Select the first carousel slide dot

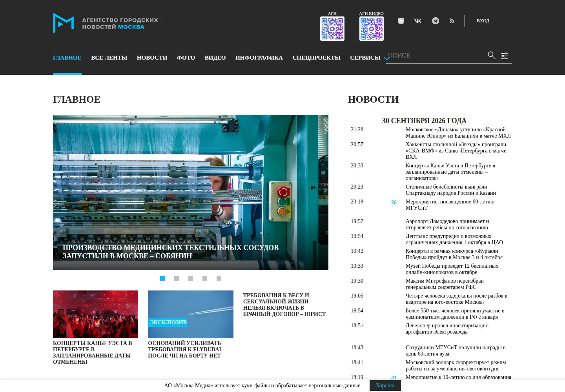162,278
